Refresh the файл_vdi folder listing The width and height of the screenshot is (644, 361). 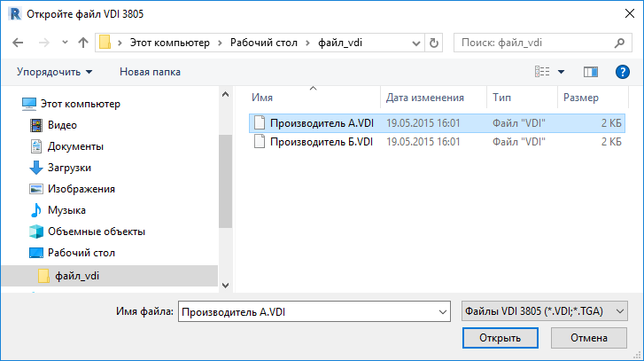tap(434, 43)
